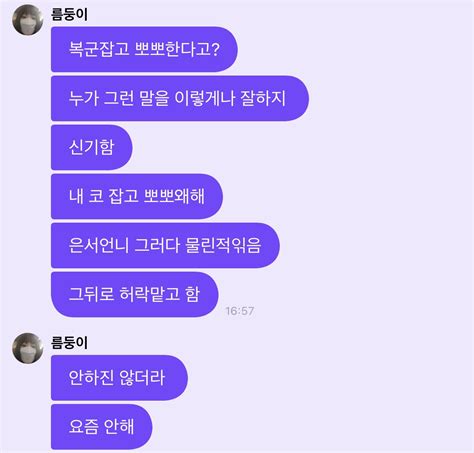Image resolution: width=474 pixels, height=453 pixels.
Task: Tap the '요즘 안해' message bubble
Action: click(101, 427)
